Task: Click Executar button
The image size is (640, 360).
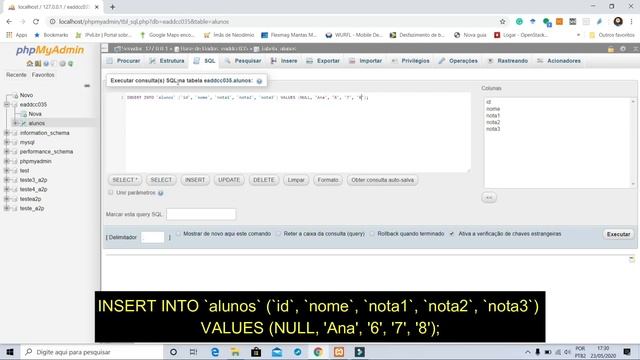Action: pos(618,234)
